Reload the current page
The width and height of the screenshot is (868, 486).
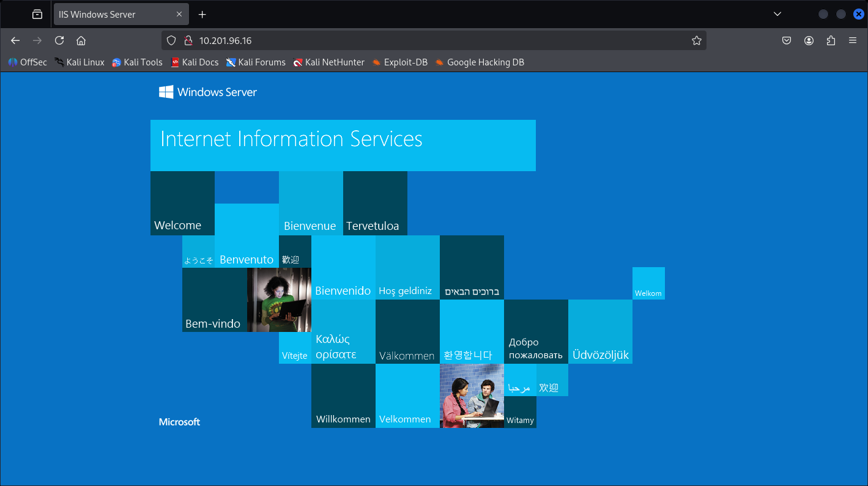click(59, 40)
